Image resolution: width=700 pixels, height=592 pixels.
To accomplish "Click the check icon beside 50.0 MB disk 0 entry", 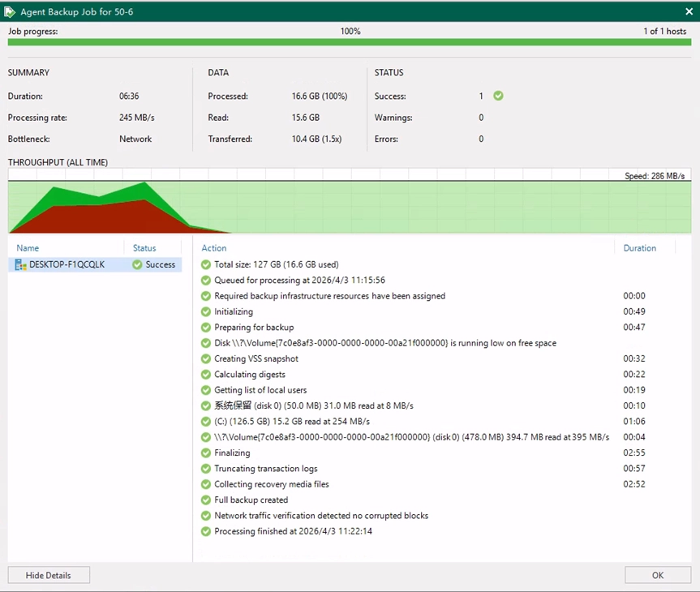I will [x=206, y=405].
